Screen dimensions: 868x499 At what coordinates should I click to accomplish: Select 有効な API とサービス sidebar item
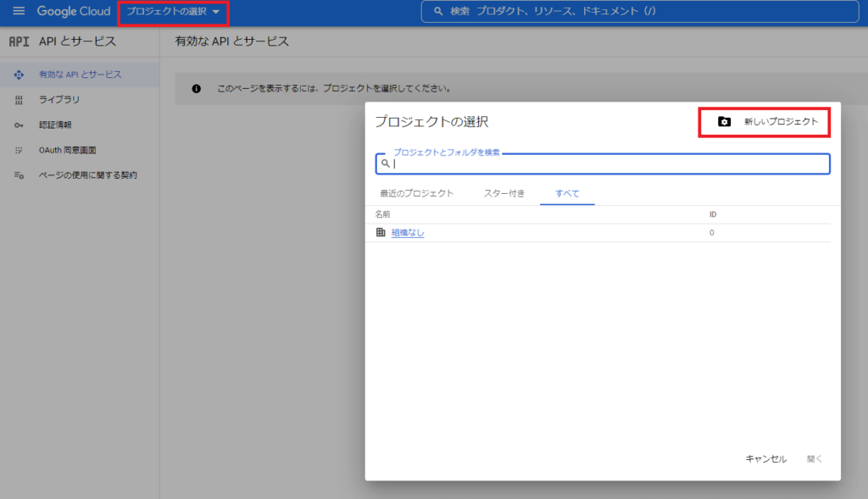[x=80, y=75]
